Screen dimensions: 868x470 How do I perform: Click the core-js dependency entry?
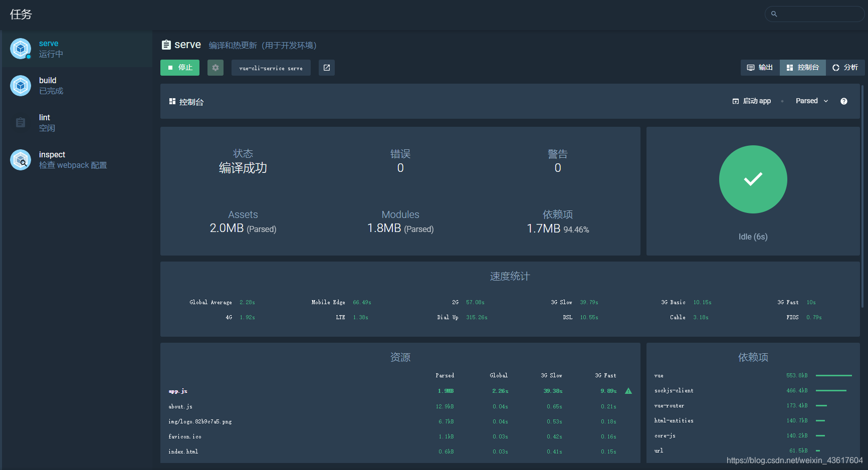(x=753, y=435)
